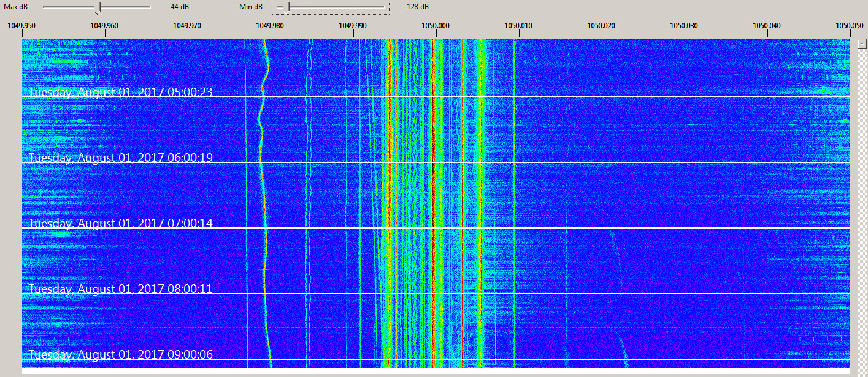Click the 1049.950 frequency tick label
Screen dimensions: 868x377
click(x=21, y=26)
